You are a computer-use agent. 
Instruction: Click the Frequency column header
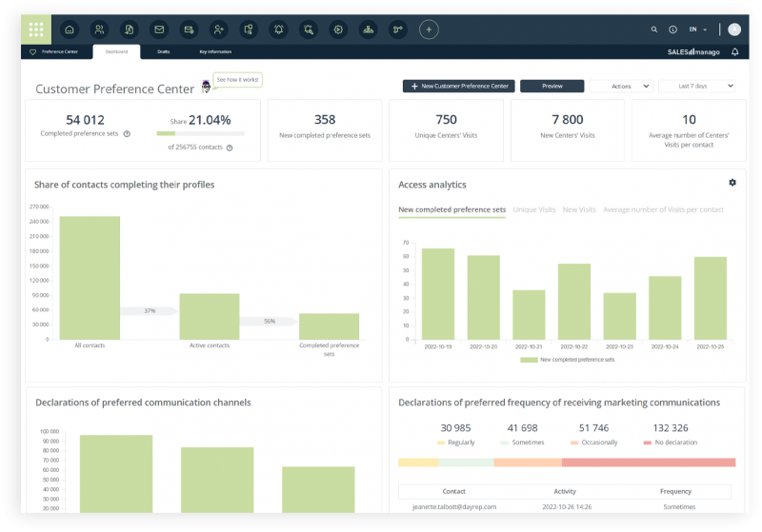coord(675,492)
